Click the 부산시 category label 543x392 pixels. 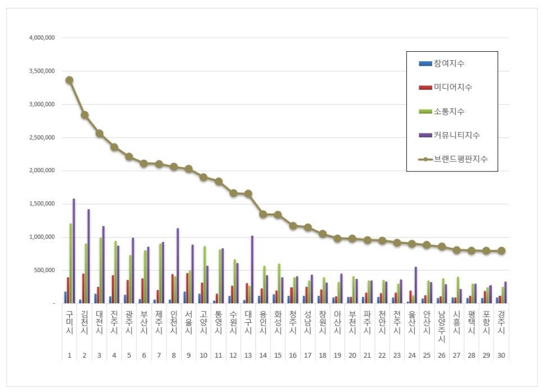tap(144, 322)
